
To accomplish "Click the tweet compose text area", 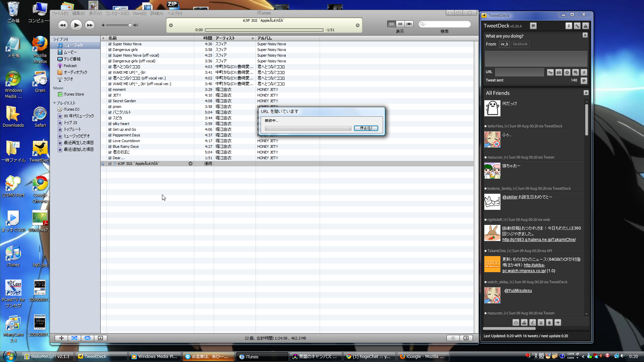I will (x=536, y=59).
